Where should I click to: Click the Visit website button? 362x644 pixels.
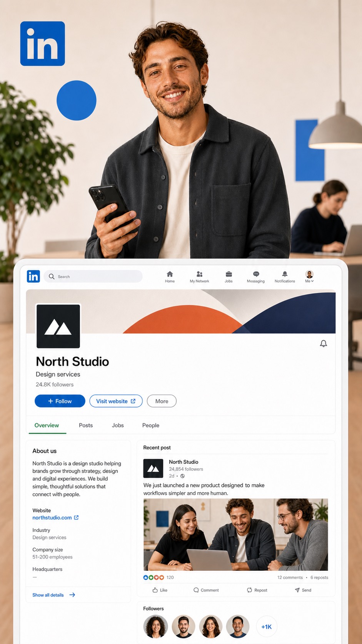point(116,401)
